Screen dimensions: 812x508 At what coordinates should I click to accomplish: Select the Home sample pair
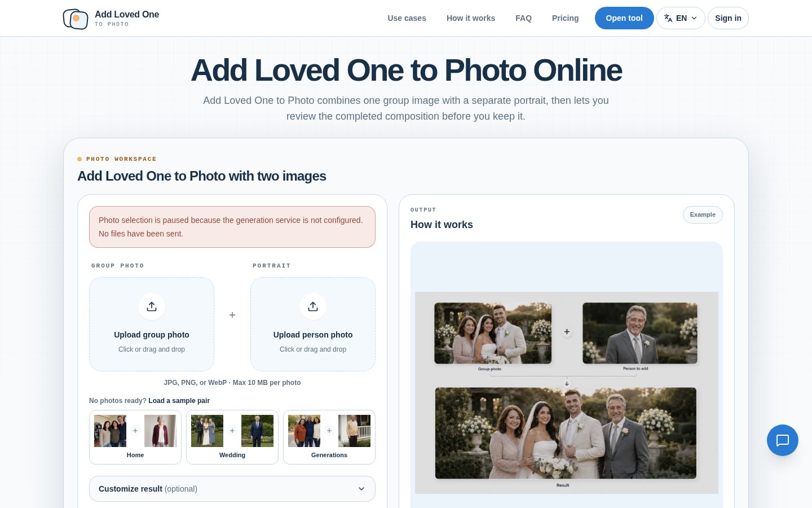tap(135, 437)
